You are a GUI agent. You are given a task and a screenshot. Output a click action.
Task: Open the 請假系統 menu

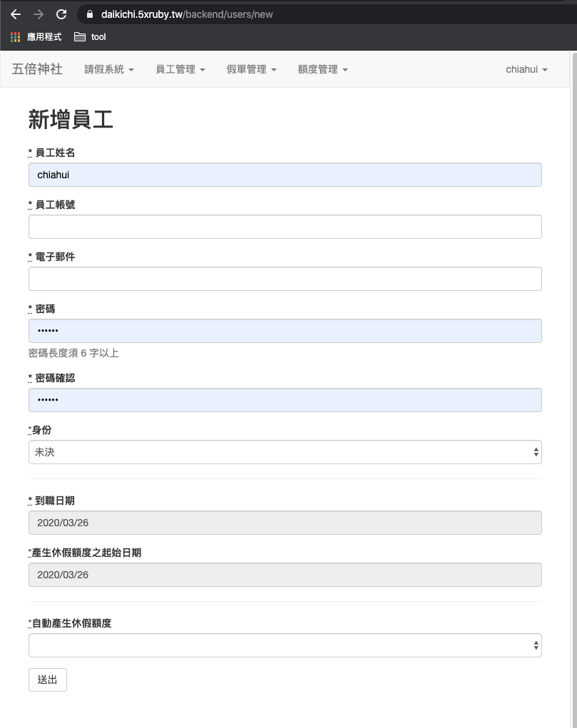pyautogui.click(x=109, y=70)
